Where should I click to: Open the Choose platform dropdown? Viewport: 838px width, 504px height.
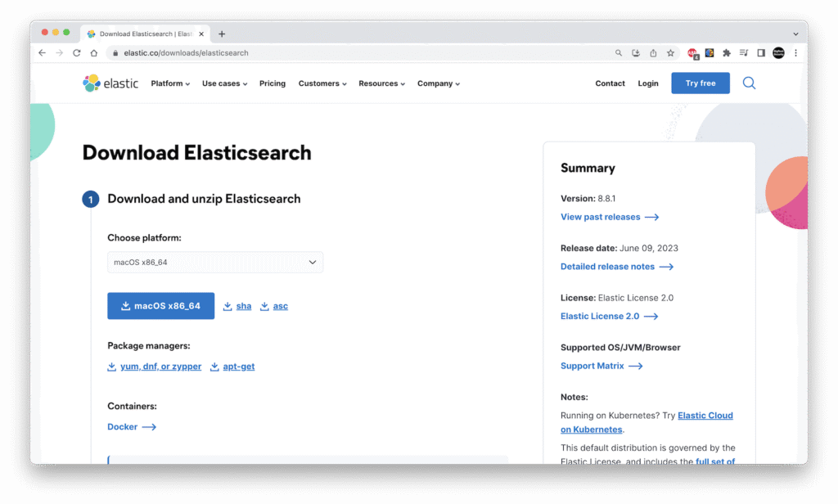click(x=215, y=262)
